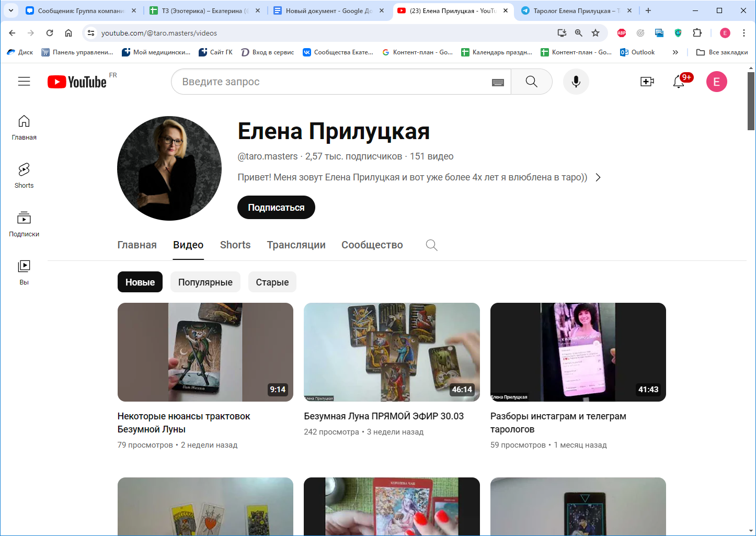Open the Безумная Луна ПРЯМОЙ ЭФИР 30.03 title
This screenshot has height=536, width=756.
tap(384, 416)
